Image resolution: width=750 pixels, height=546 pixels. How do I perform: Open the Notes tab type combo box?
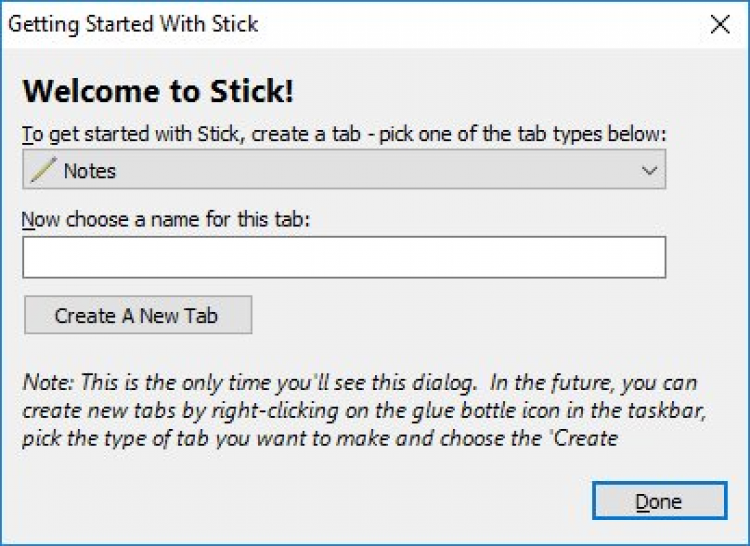pyautogui.click(x=344, y=171)
